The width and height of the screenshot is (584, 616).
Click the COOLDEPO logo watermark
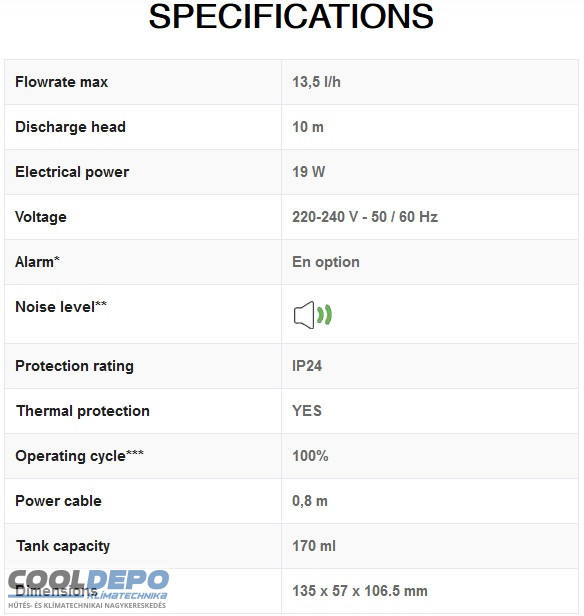click(88, 589)
